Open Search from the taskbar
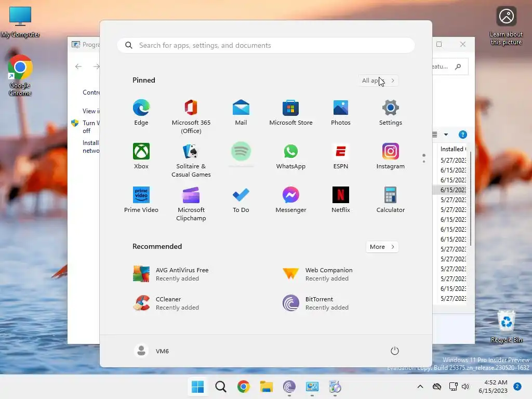532x399 pixels. point(220,387)
